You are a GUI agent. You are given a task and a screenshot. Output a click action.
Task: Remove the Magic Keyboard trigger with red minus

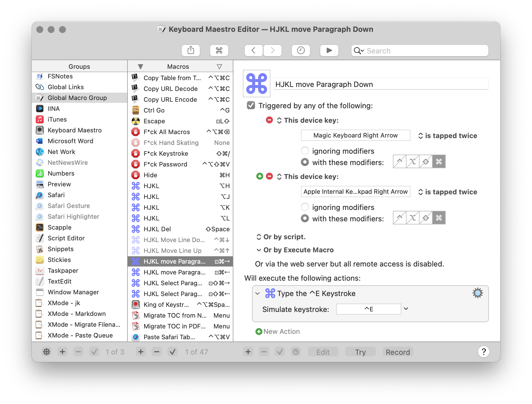coord(269,120)
